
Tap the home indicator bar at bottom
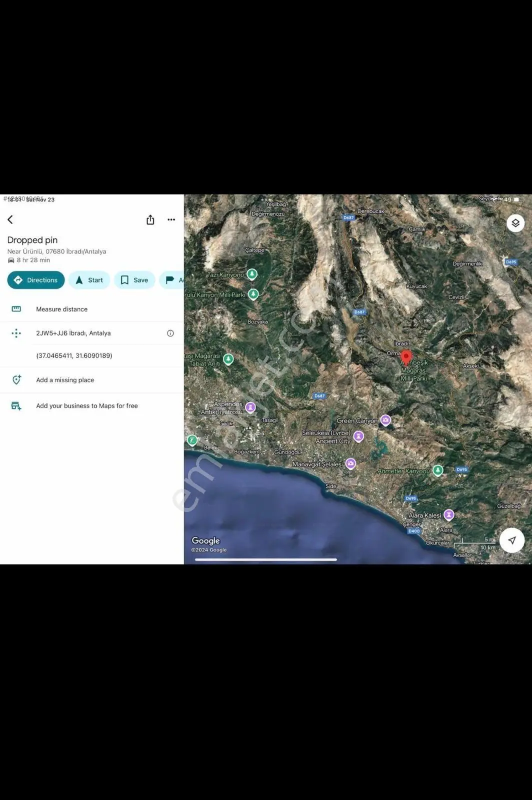tap(265, 559)
